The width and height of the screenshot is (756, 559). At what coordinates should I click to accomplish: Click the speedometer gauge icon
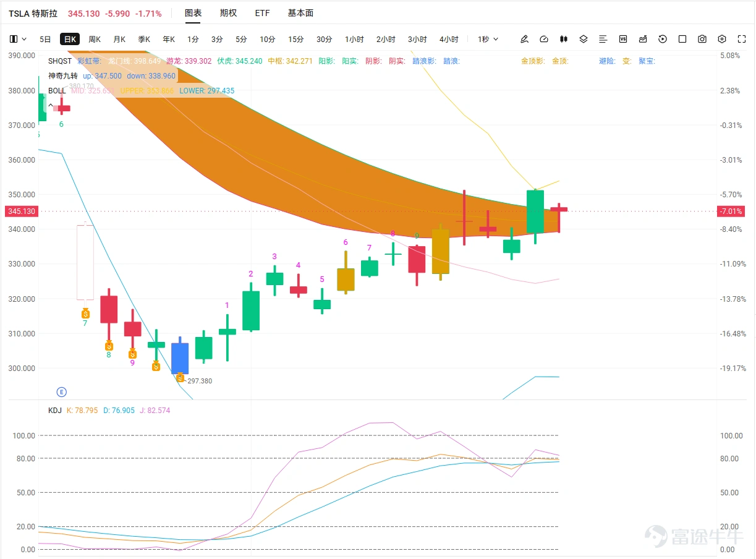[544, 39]
